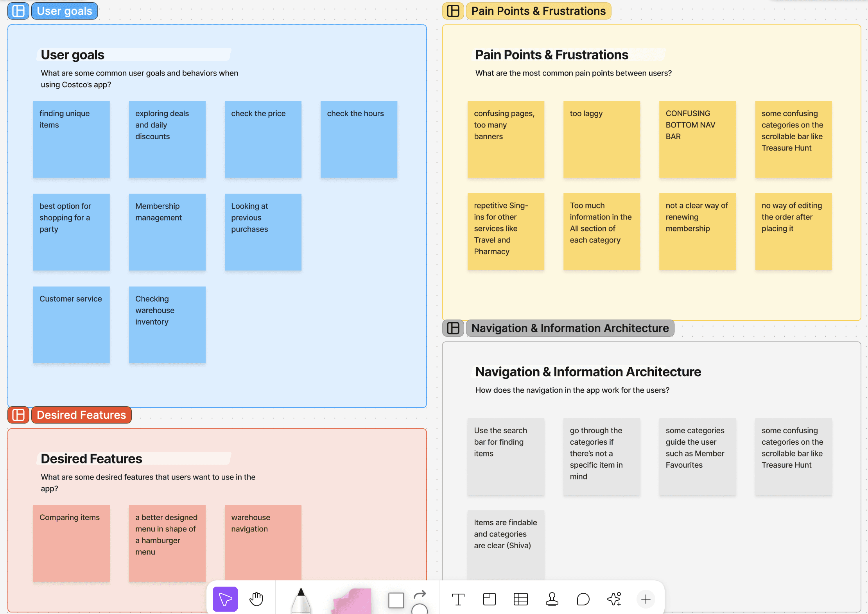
Task: Select the 'not a clear way of renewing membership' sticky
Action: click(698, 232)
